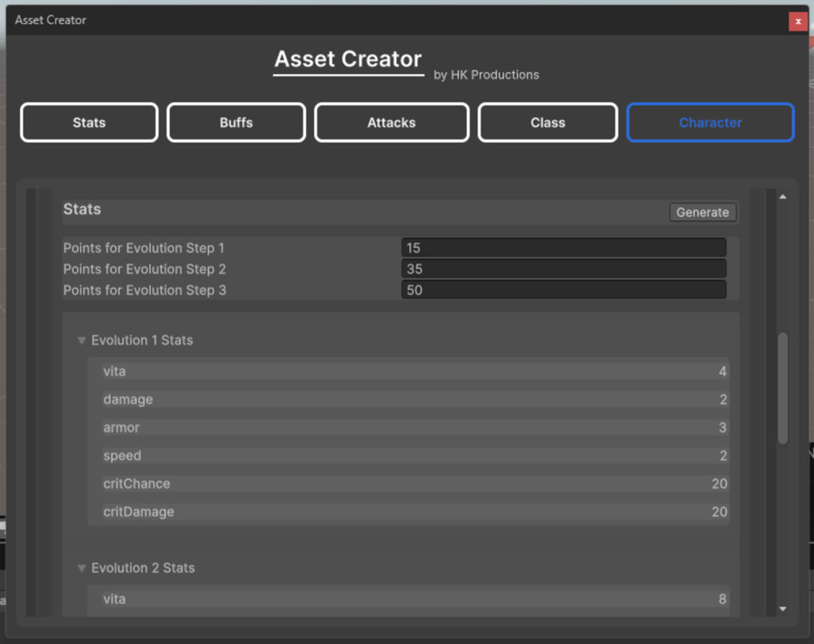Close the Asset Creator window
The width and height of the screenshot is (814, 644).
click(798, 21)
